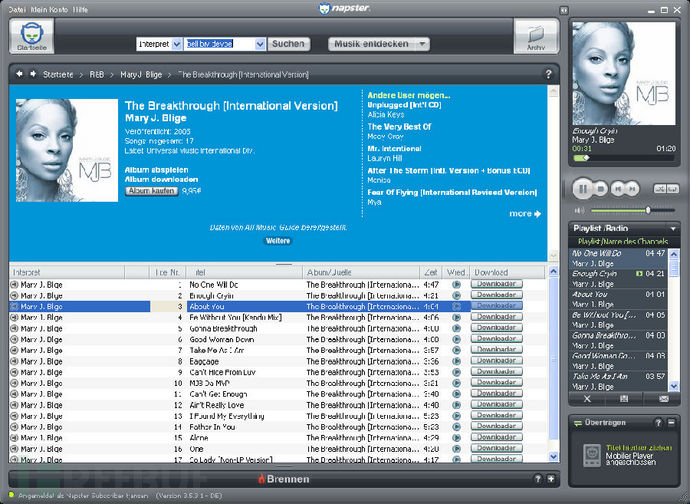Expand the Musik entdecken dropdown

423,44
